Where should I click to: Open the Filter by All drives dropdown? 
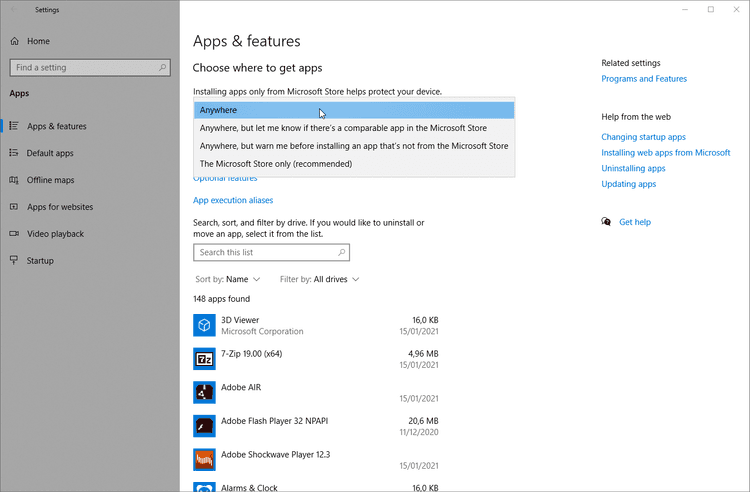(x=320, y=279)
